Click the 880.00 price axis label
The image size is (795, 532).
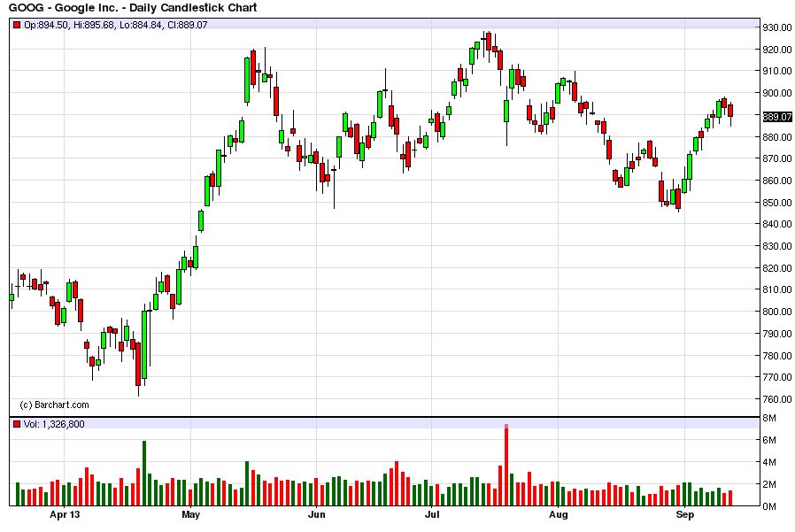pyautogui.click(x=777, y=137)
